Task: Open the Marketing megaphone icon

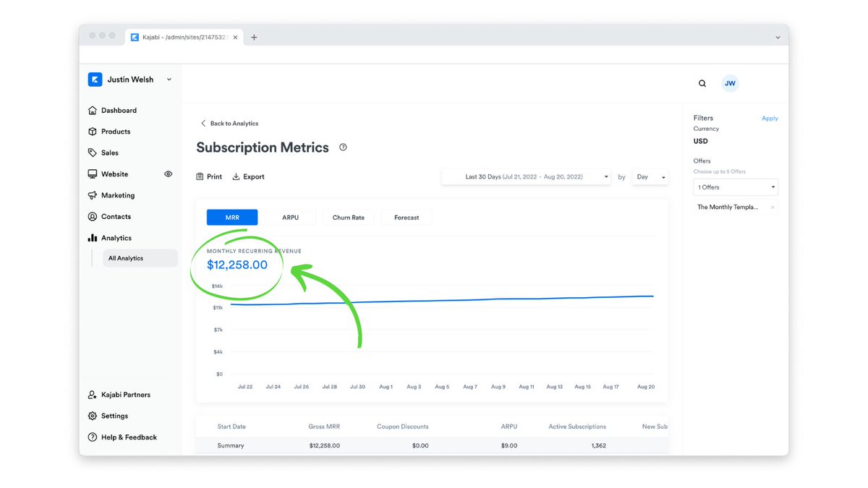Action: (93, 195)
